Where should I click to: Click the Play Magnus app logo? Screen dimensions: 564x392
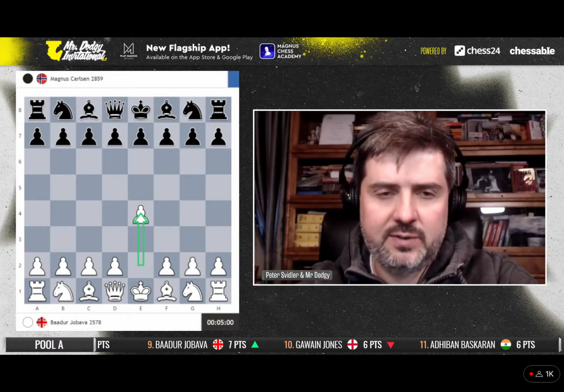point(129,51)
